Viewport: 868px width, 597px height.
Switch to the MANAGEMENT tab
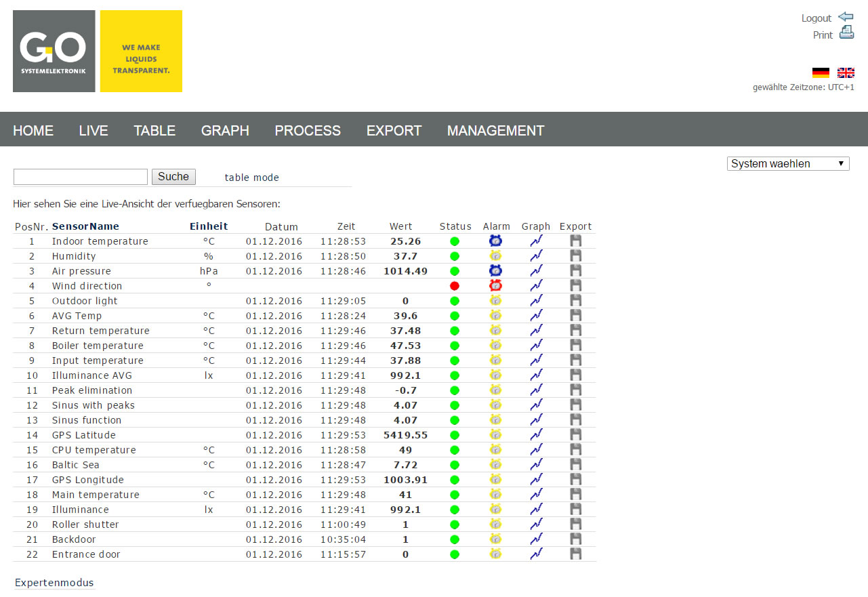click(495, 130)
